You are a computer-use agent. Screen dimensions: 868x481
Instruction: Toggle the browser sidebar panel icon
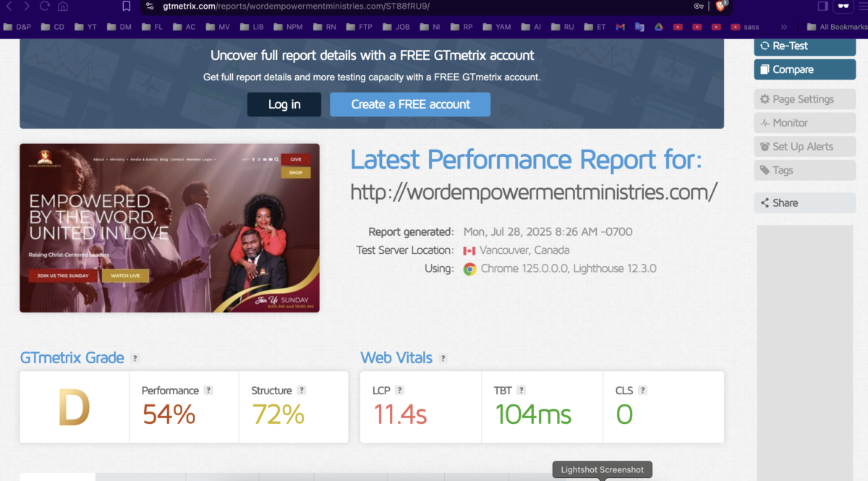[x=822, y=6]
